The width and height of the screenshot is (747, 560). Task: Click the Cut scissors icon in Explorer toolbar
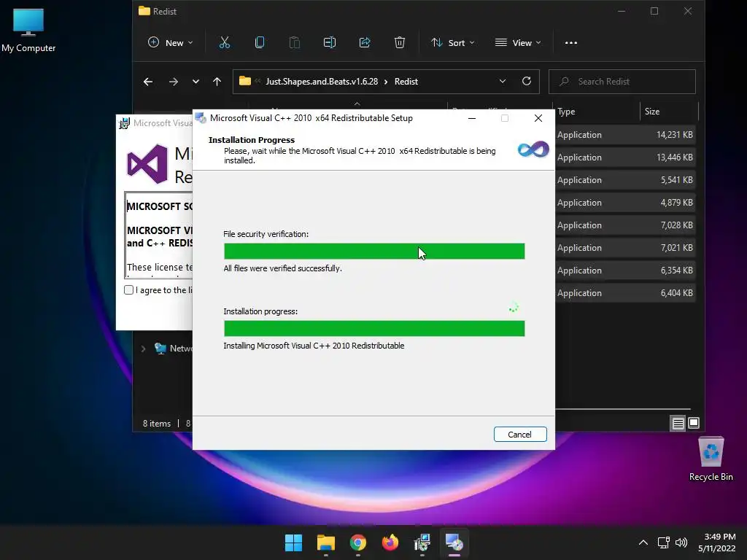(225, 43)
